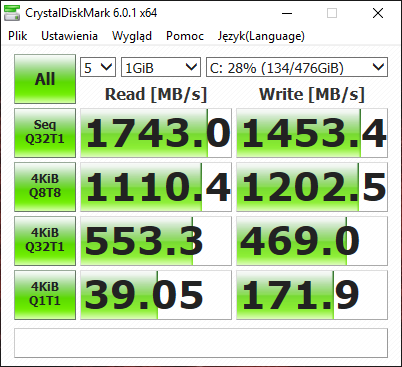
Task: Open the Pomoc menu
Action: pos(185,36)
